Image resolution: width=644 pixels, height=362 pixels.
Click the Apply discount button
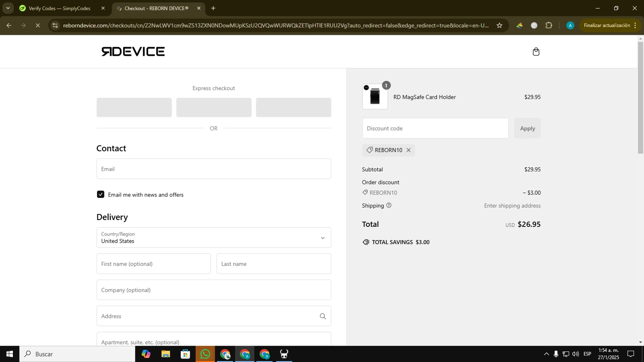tap(528, 128)
